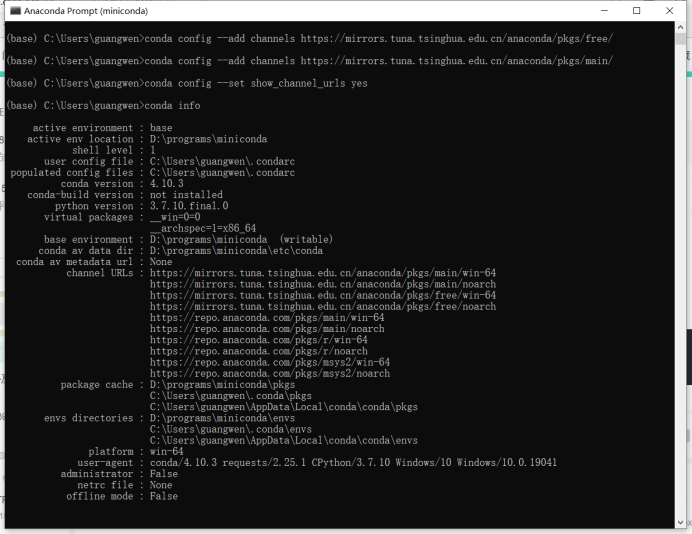Click active env location D:\programs\miniconda
Image resolution: width=692 pixels, height=534 pixels.
[x=208, y=139]
